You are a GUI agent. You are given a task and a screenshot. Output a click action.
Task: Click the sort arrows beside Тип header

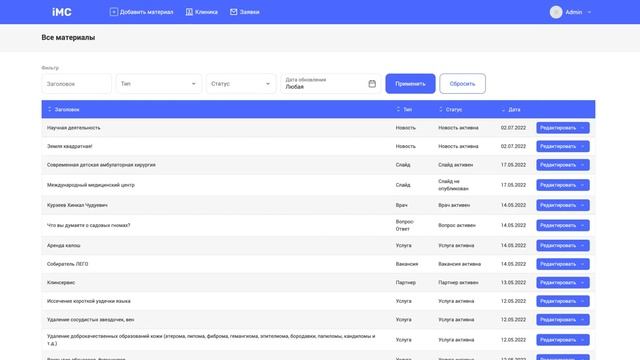tap(398, 109)
